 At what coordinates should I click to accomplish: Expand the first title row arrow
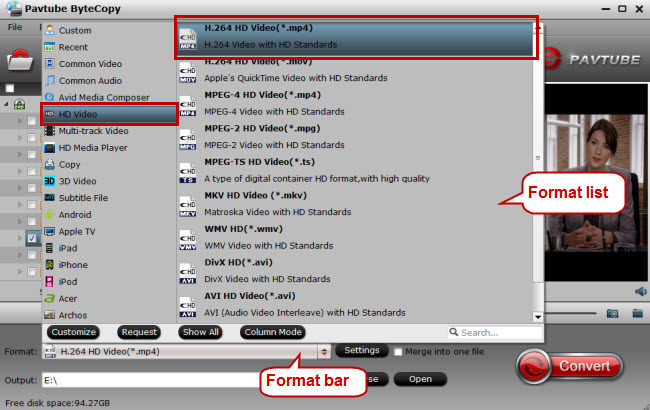click(19, 121)
